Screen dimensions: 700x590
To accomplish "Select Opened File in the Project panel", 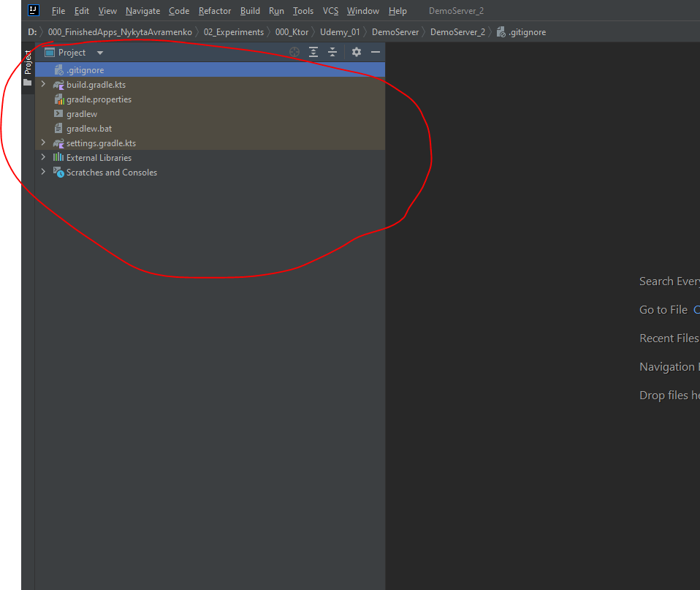I will pyautogui.click(x=294, y=52).
